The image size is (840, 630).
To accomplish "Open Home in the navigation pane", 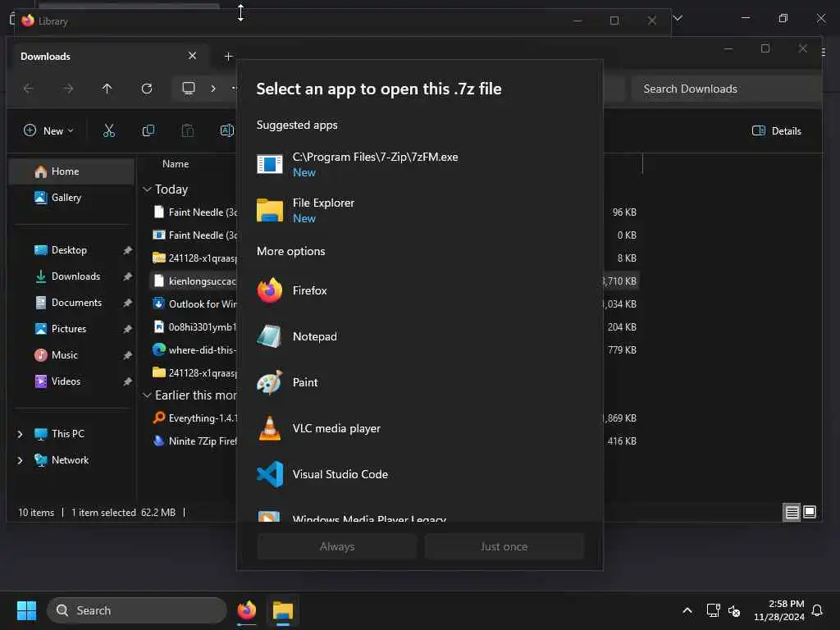I will 72,171.
